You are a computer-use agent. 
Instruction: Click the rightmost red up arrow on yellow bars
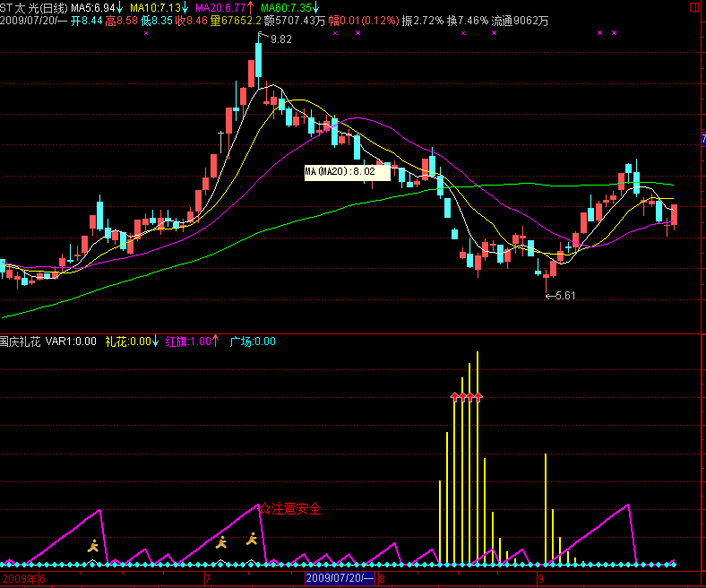(x=478, y=396)
